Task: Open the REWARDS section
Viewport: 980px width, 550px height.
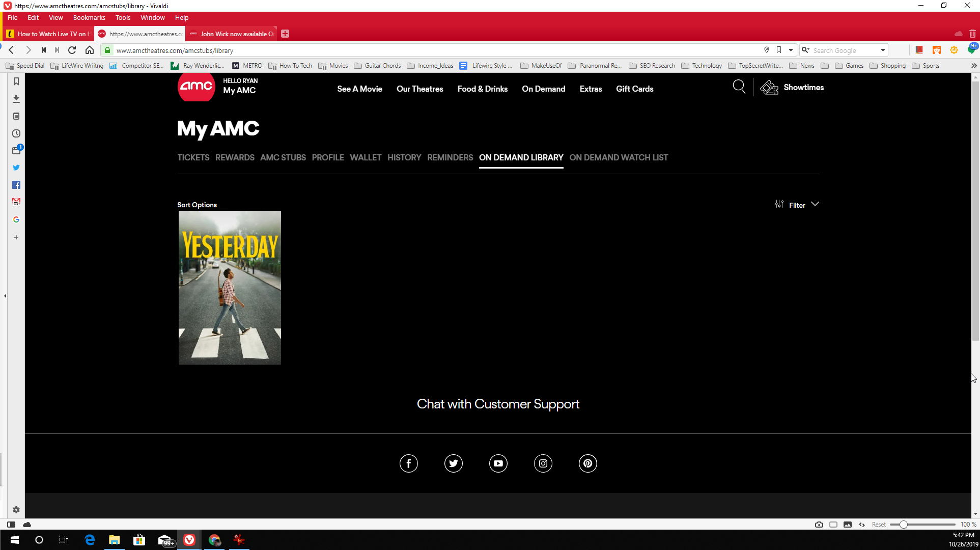Action: point(234,157)
